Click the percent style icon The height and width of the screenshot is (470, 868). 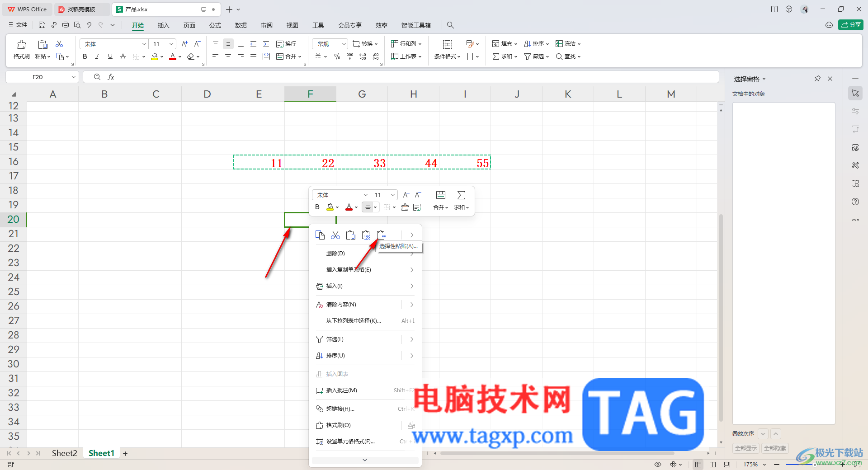pos(337,56)
